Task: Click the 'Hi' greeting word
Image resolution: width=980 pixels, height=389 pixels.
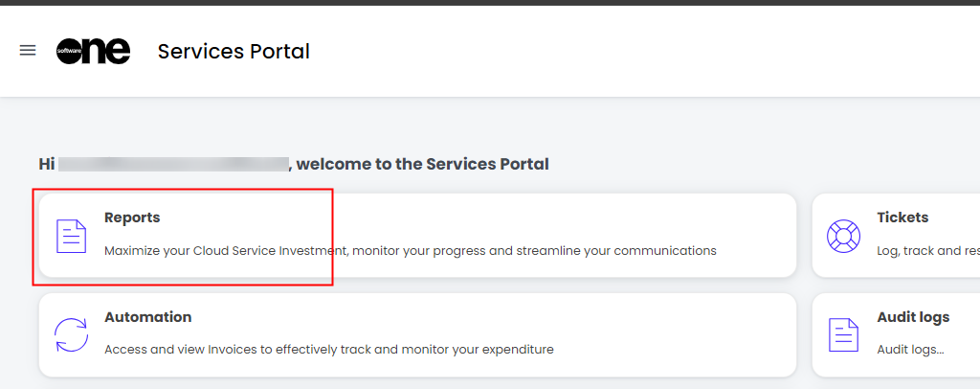Action: tap(46, 165)
